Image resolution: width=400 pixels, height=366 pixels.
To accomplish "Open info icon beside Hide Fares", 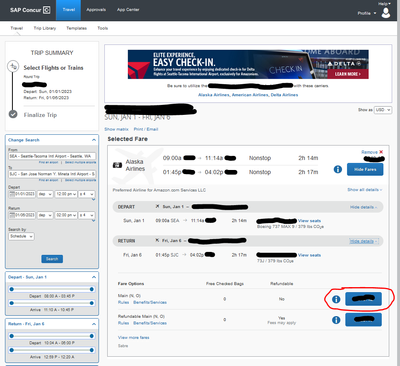I will tap(338, 169).
